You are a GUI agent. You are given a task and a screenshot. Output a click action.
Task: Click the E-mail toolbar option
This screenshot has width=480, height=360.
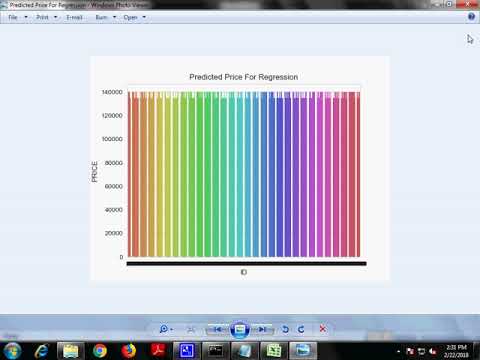point(74,17)
